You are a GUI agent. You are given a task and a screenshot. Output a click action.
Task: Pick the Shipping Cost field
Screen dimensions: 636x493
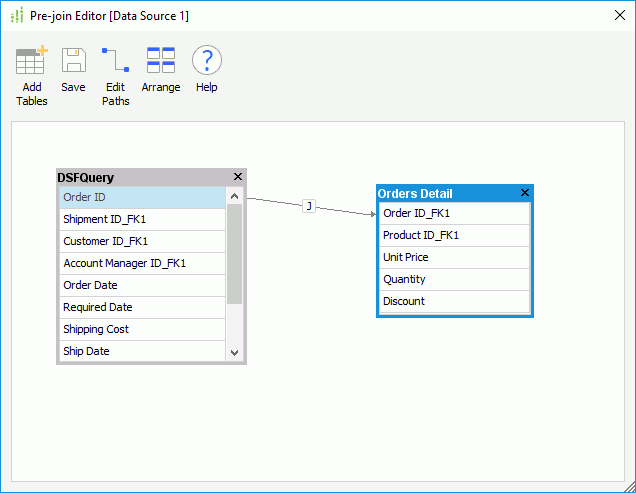tap(142, 330)
